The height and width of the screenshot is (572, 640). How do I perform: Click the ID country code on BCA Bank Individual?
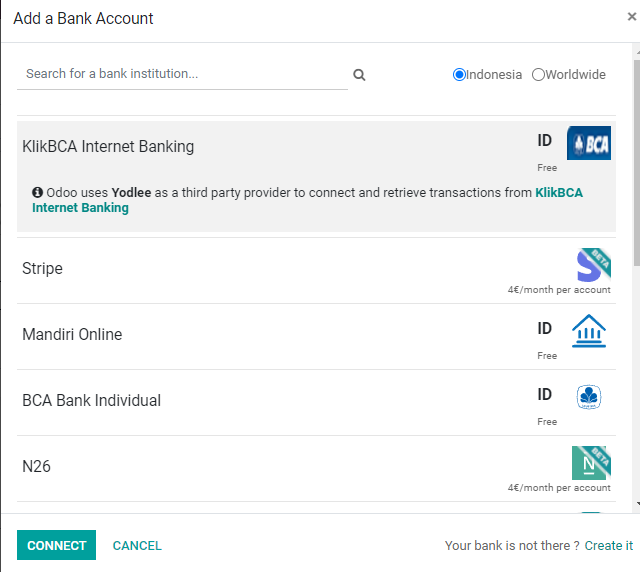(x=544, y=395)
